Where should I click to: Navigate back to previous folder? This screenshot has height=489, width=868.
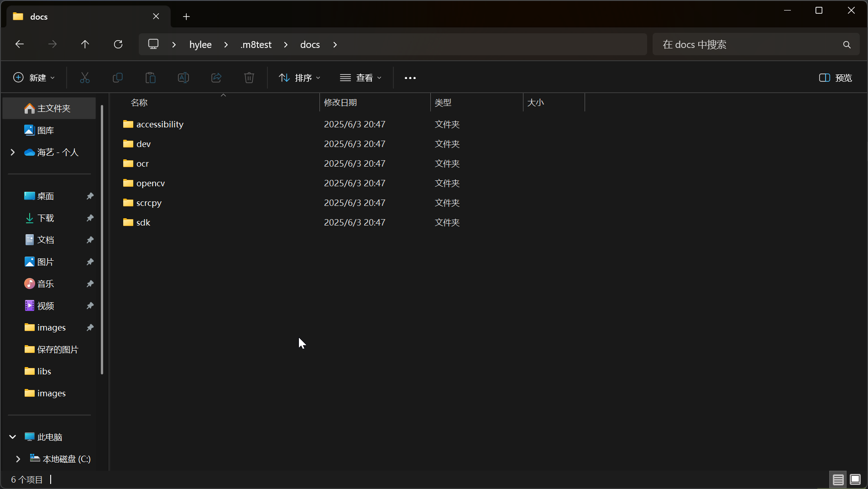20,44
